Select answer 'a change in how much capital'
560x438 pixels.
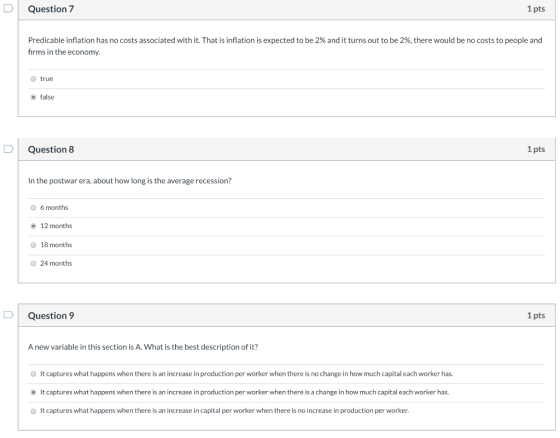(x=33, y=392)
